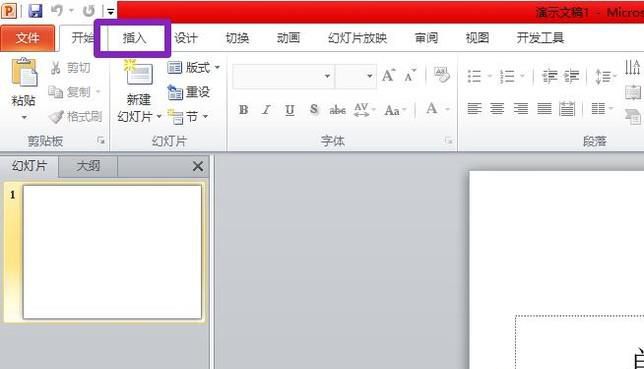
Task: Switch to the 开始 (Home) tab
Action: [82, 38]
